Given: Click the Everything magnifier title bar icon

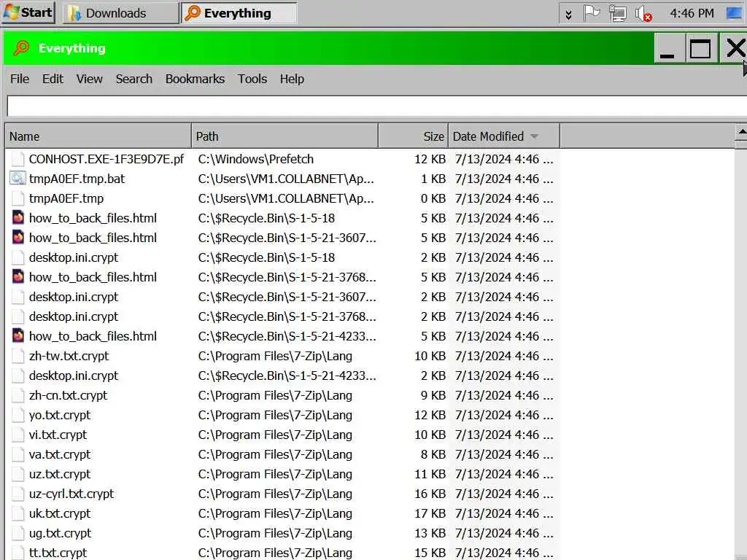Looking at the screenshot, I should pyautogui.click(x=21, y=48).
